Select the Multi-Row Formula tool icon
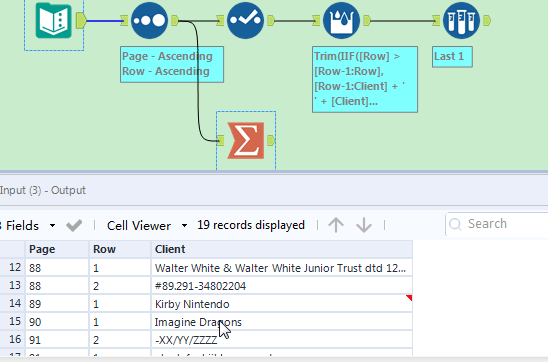Viewport: 548px width, 362px height. [x=341, y=20]
